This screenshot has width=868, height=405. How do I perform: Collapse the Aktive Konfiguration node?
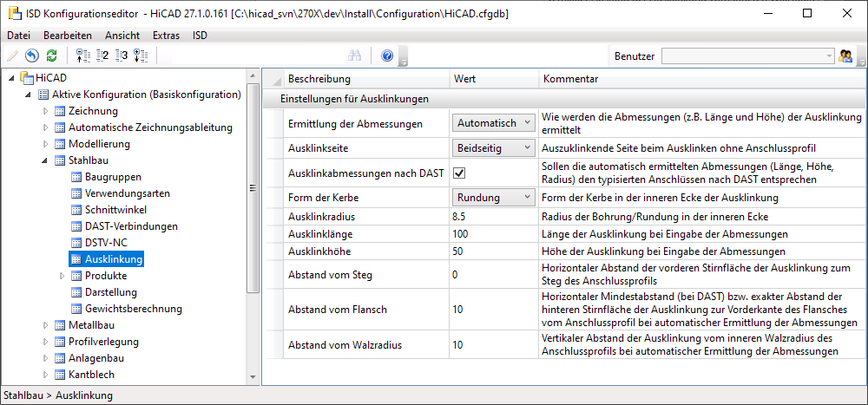(29, 95)
